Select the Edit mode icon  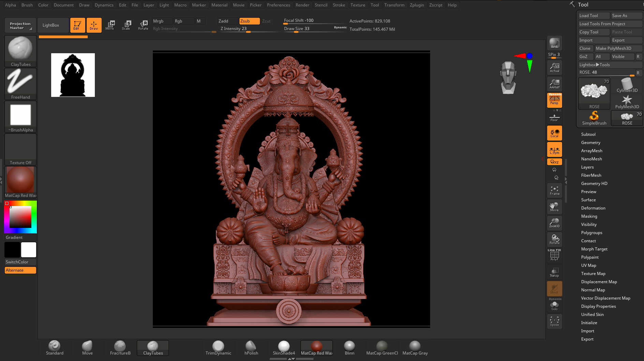click(x=77, y=25)
